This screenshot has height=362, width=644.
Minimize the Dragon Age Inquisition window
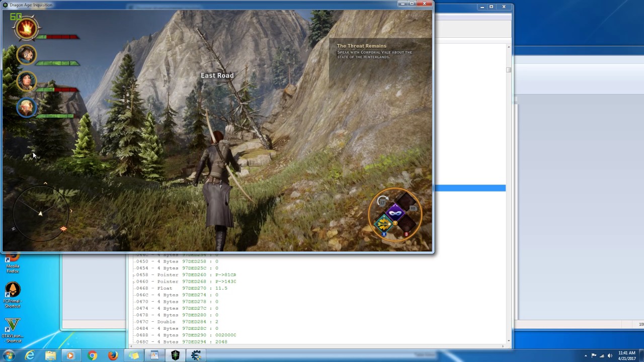tap(403, 4)
